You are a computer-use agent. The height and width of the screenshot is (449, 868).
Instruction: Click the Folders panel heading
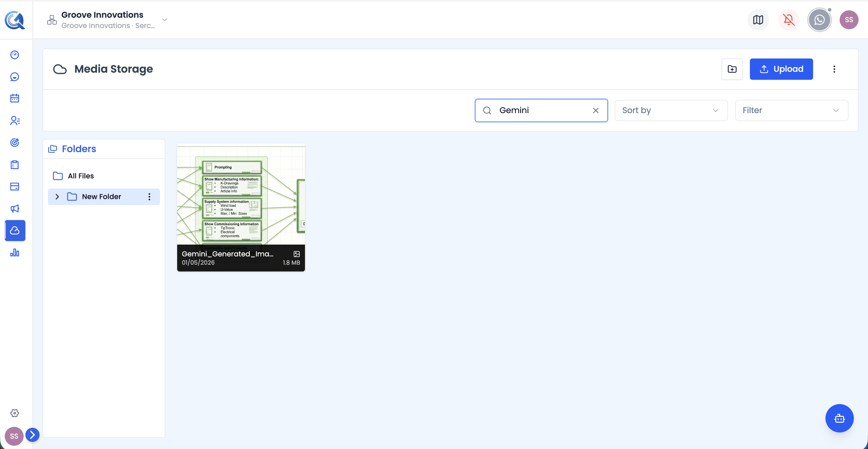79,149
